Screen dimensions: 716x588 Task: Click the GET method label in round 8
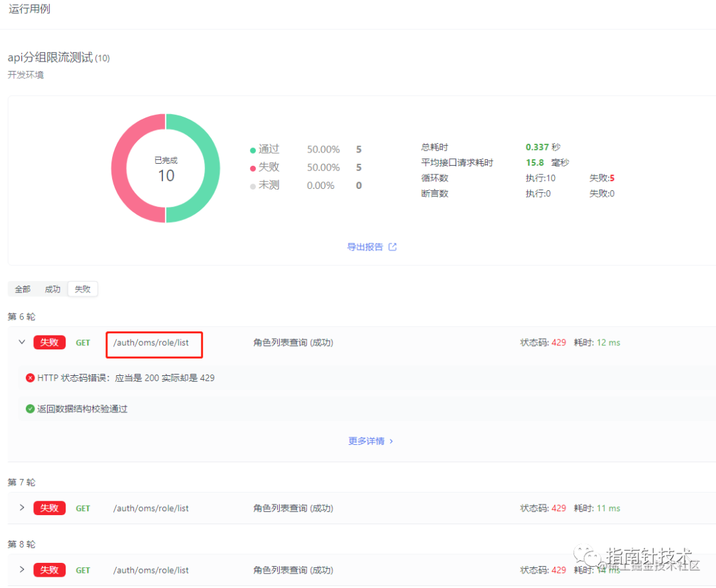click(x=83, y=571)
